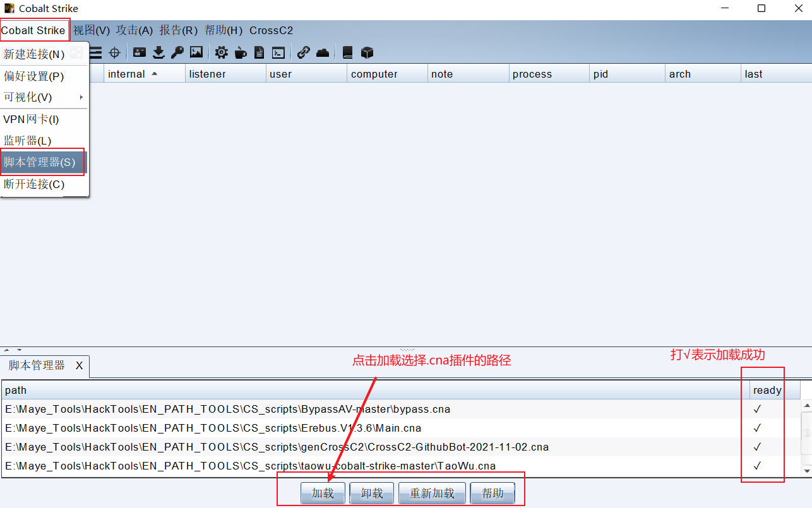Viewport: 812px width, 508px height.
Task: Click the split pane up arrow
Action: (x=7, y=350)
